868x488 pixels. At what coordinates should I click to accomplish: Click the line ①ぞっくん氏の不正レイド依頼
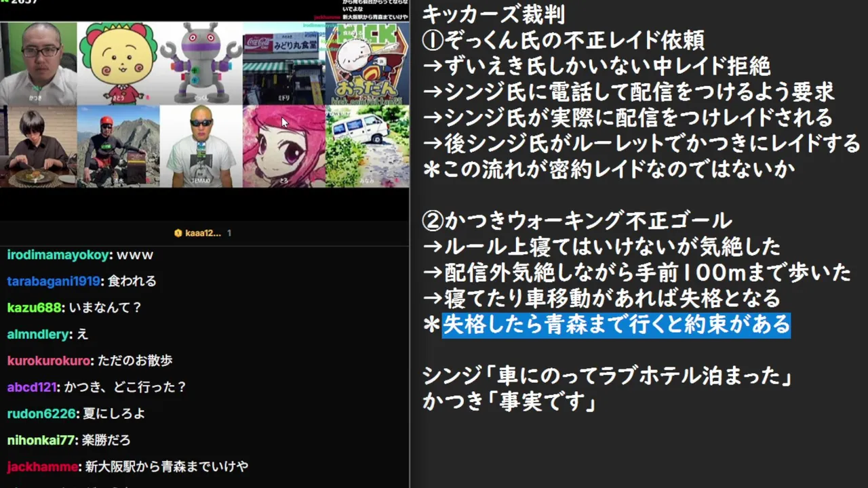563,40
